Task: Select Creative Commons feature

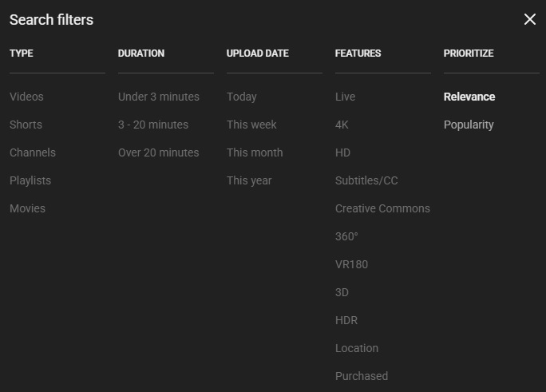Action: pos(382,208)
